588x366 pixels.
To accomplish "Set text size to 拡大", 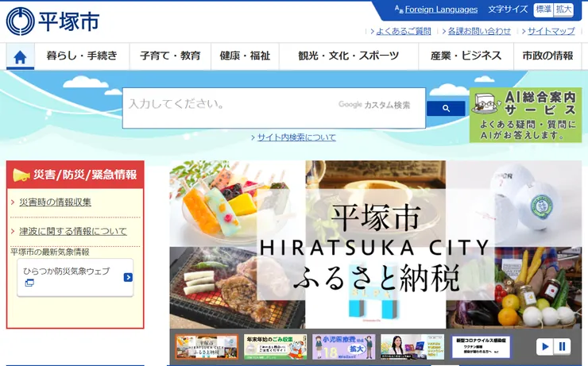I will pos(563,10).
